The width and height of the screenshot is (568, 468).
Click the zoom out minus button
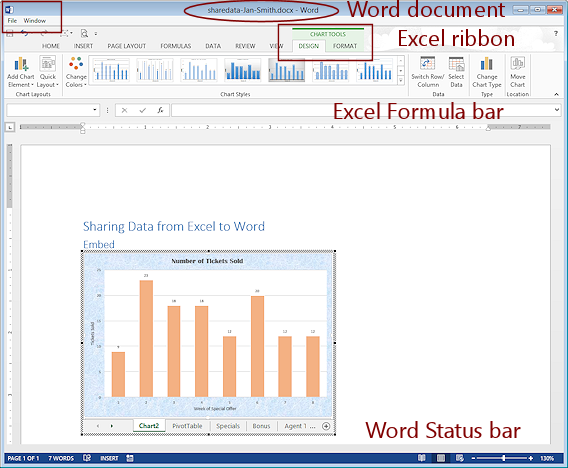click(x=473, y=458)
